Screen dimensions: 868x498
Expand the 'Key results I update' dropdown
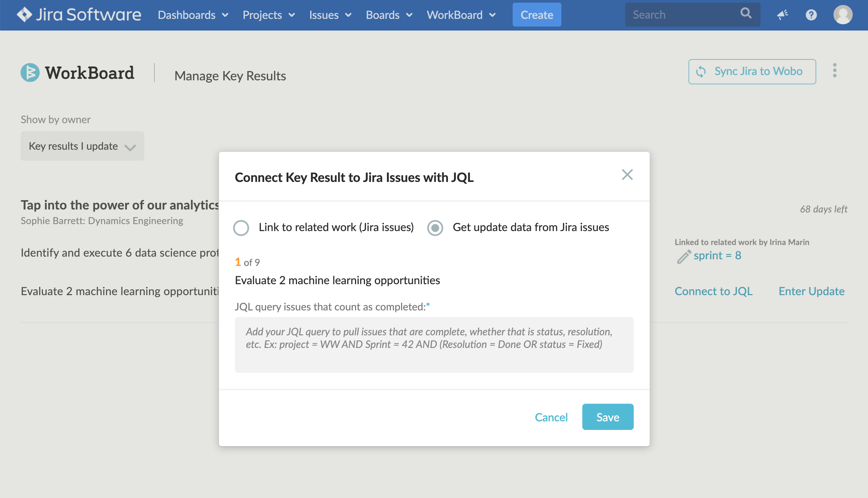pos(82,146)
